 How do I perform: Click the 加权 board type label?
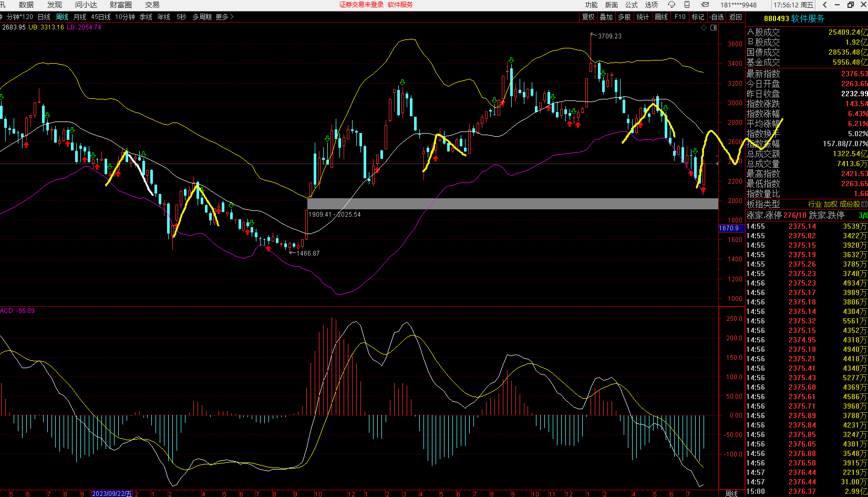click(x=830, y=204)
